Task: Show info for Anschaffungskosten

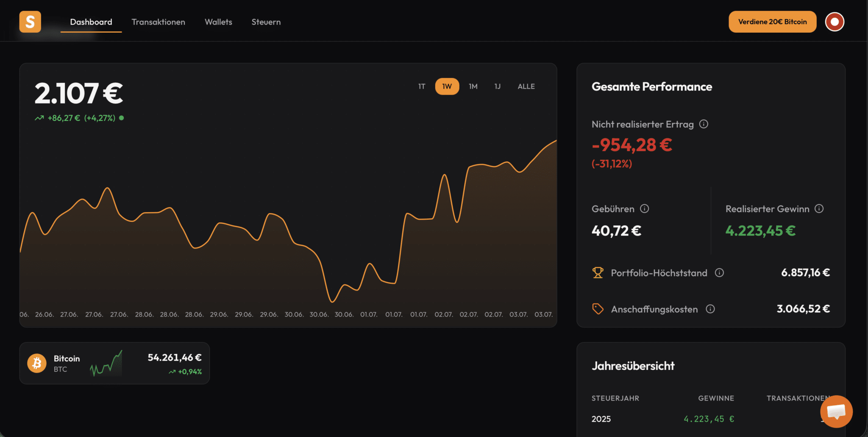Action: [710, 309]
